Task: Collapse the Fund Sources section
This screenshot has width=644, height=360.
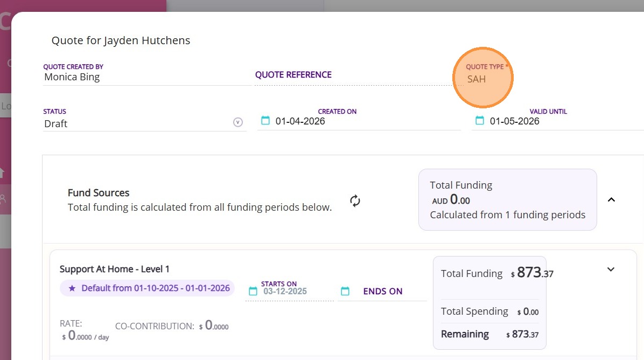Action: [x=611, y=199]
